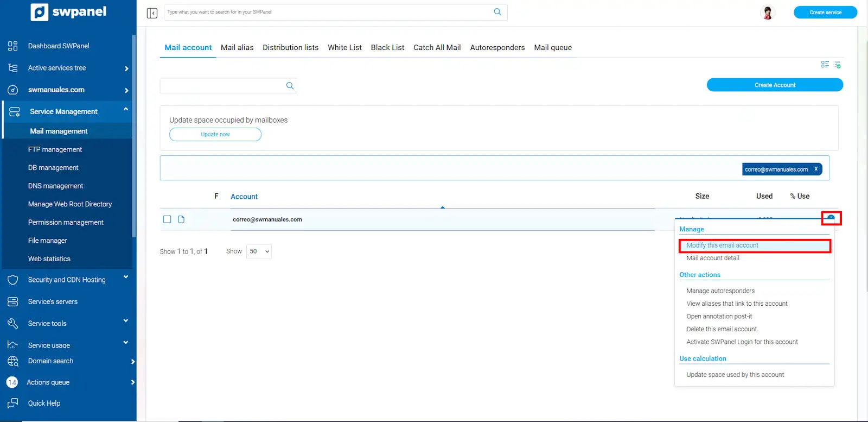Expand the Actions queue arrow

tap(133, 382)
